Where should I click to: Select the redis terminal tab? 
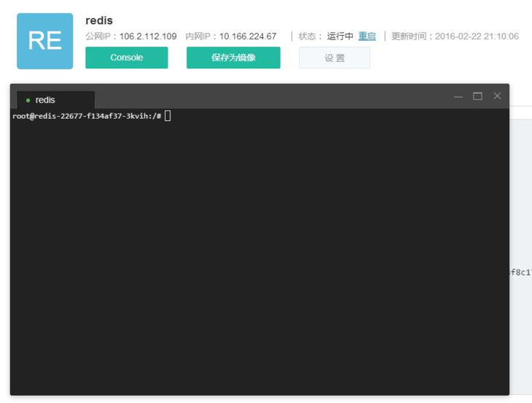(55, 100)
